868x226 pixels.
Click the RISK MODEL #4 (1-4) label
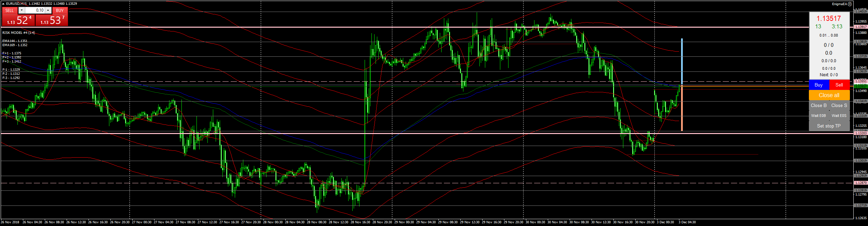(x=18, y=33)
